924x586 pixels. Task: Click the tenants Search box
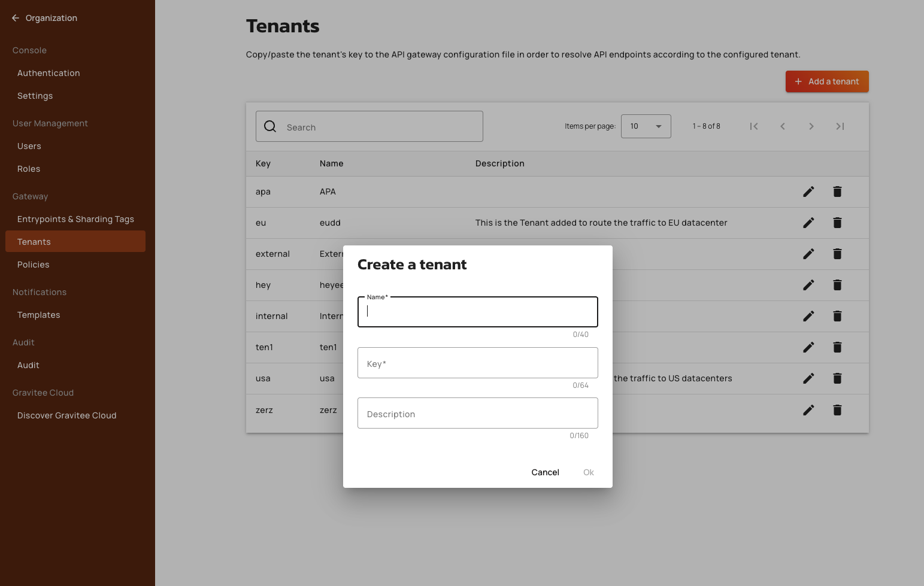coord(377,127)
